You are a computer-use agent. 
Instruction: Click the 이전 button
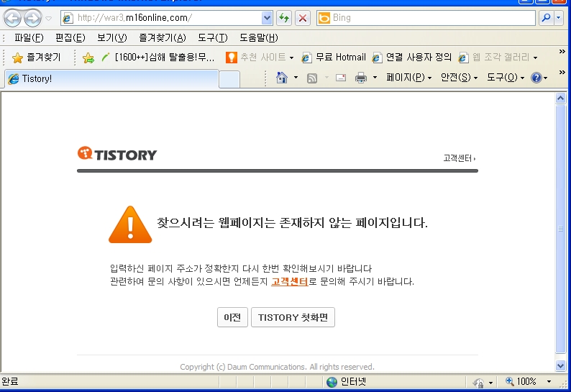pyautogui.click(x=232, y=317)
